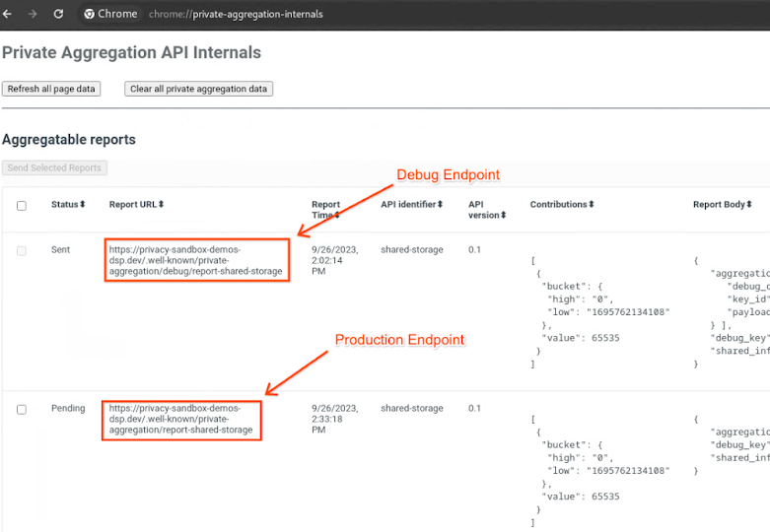The height and width of the screenshot is (532, 770).
Task: Sort by the Report Body column
Action: click(x=724, y=204)
